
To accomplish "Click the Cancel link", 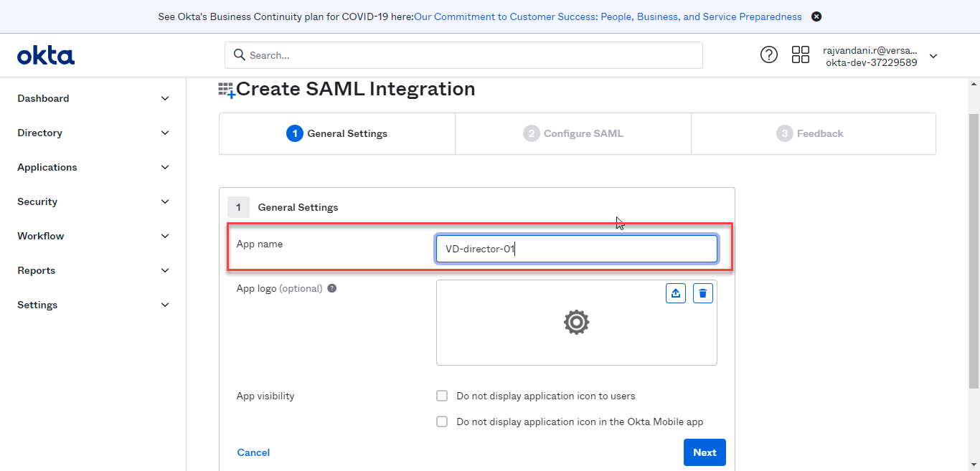I will 253,452.
